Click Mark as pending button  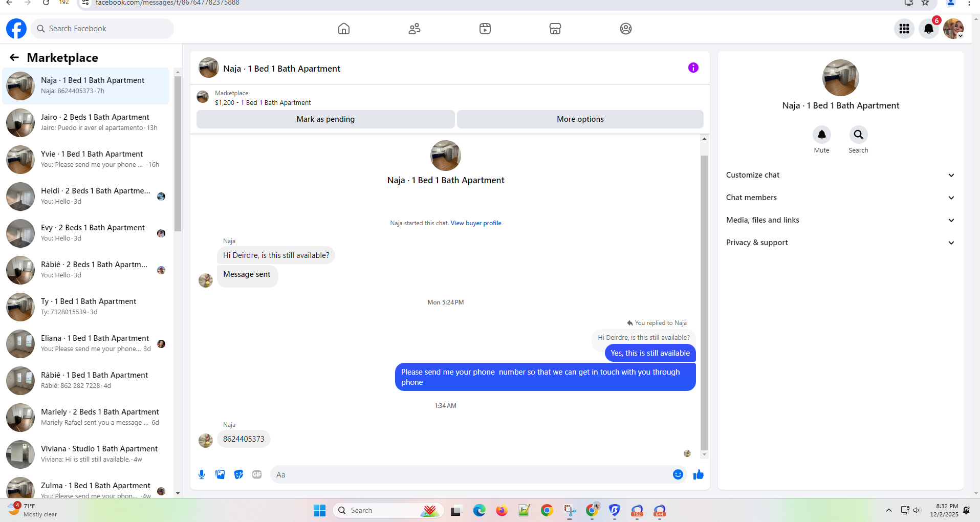pyautogui.click(x=325, y=119)
